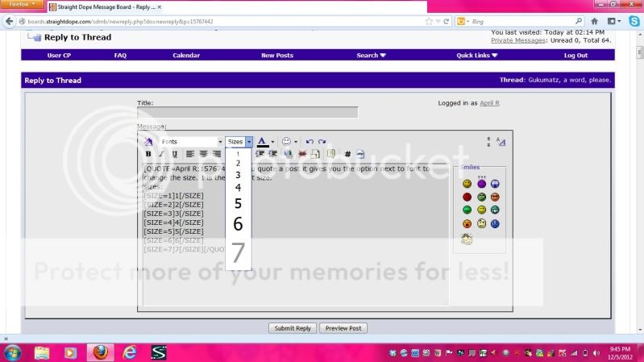The image size is (644, 362).
Task: Open the Fonts dropdown
Action: (x=190, y=142)
